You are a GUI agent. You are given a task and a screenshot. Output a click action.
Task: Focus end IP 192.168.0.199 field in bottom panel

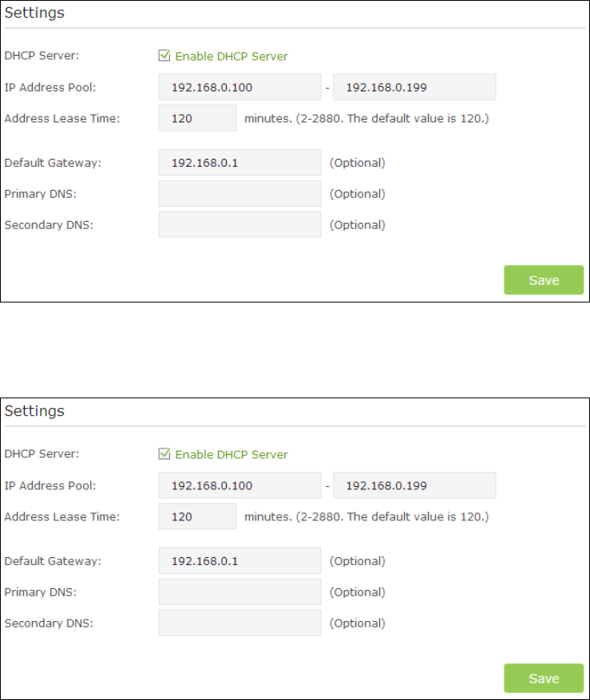pos(414,485)
